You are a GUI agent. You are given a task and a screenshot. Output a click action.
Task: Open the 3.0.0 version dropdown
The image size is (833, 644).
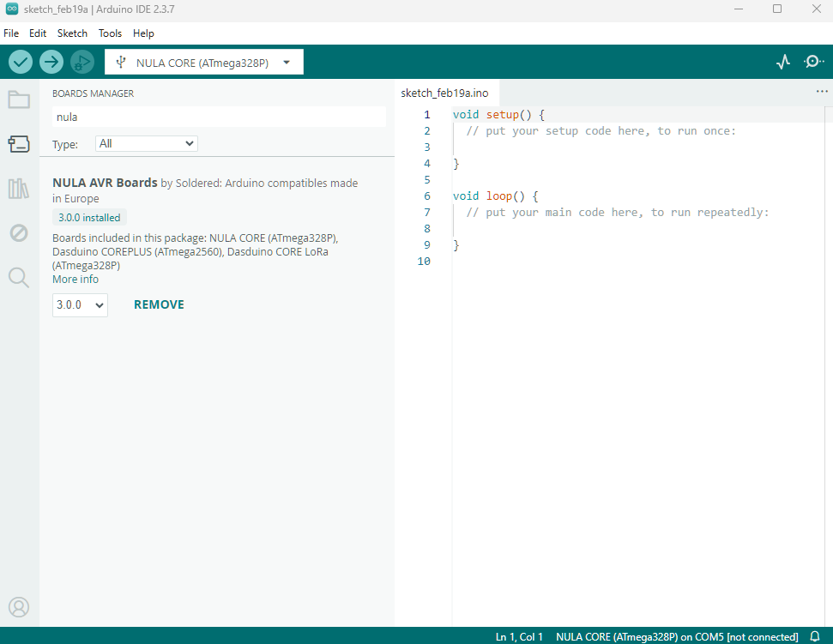point(81,305)
